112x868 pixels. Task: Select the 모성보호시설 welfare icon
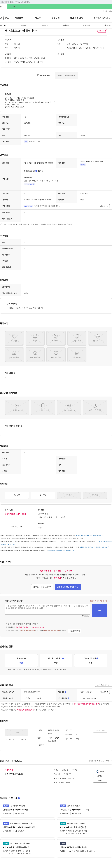[x=56, y=355]
